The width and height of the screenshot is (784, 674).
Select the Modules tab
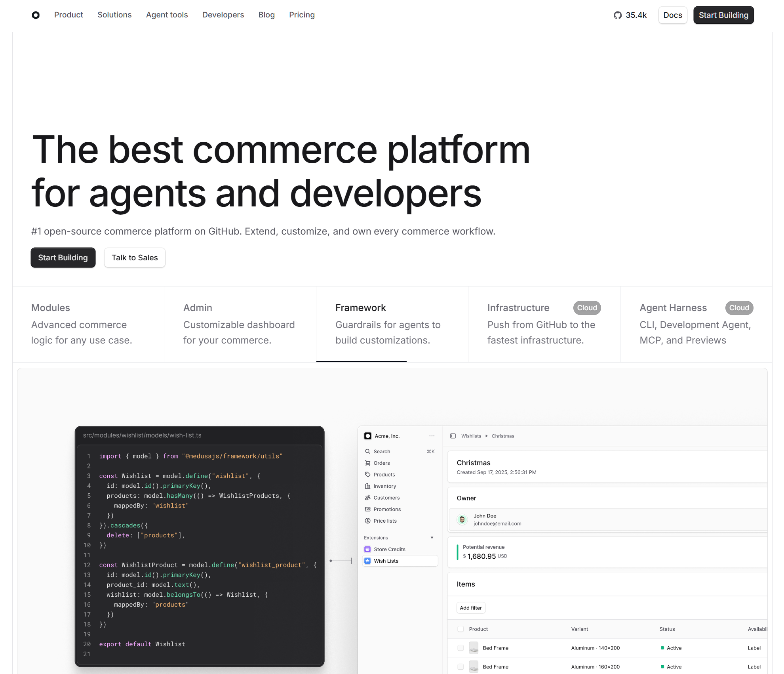click(x=88, y=324)
